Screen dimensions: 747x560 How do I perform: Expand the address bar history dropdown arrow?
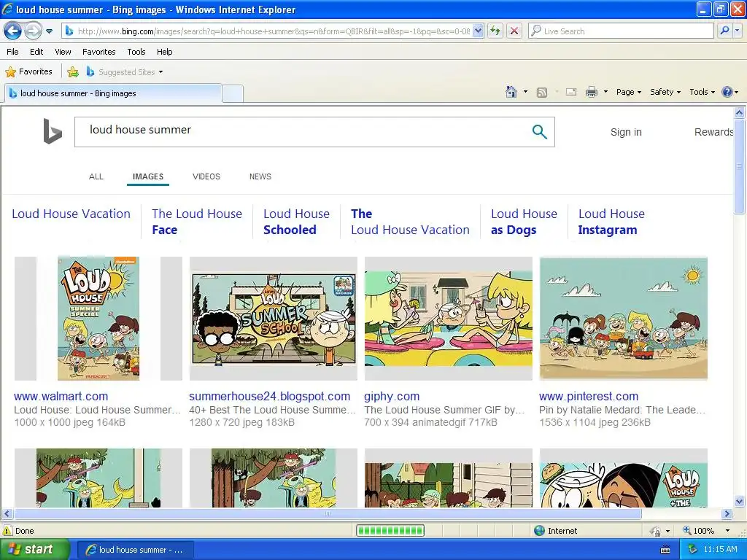tap(479, 31)
